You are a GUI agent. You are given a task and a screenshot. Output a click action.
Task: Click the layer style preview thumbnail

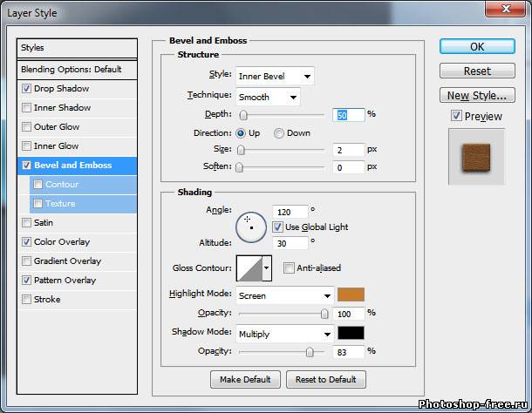476,156
